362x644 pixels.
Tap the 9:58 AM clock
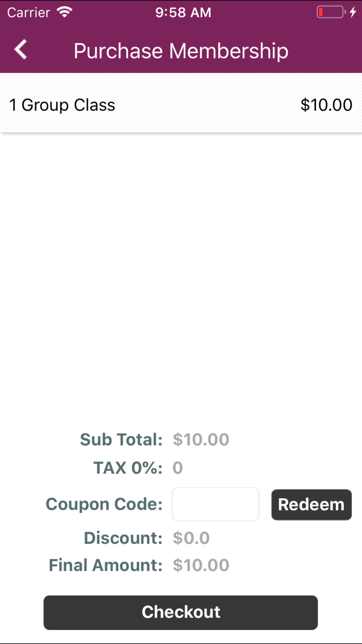(183, 12)
